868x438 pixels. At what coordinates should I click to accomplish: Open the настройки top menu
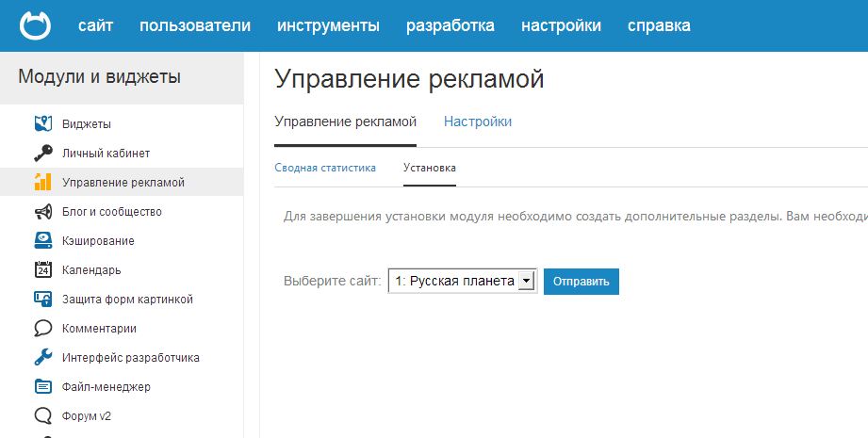(561, 25)
